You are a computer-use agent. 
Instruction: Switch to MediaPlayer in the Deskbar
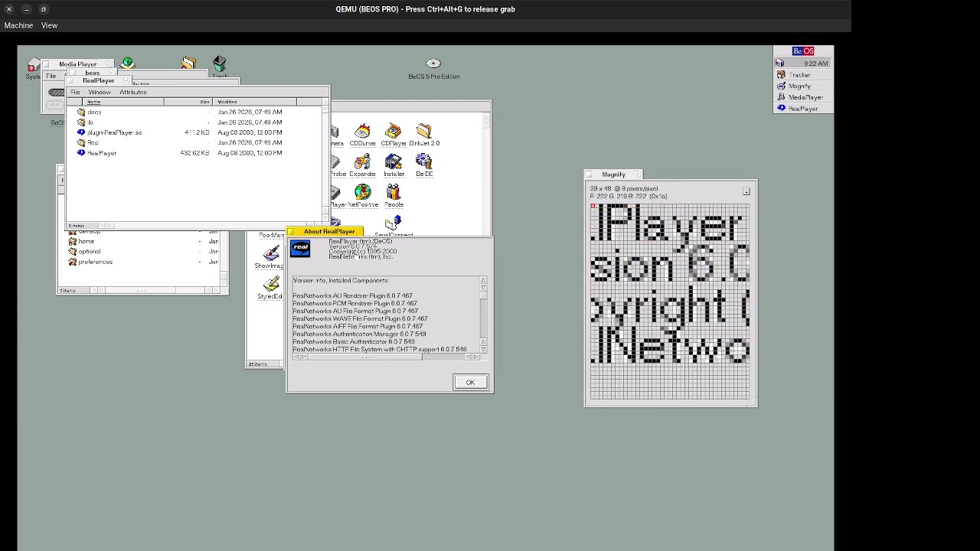(803, 97)
